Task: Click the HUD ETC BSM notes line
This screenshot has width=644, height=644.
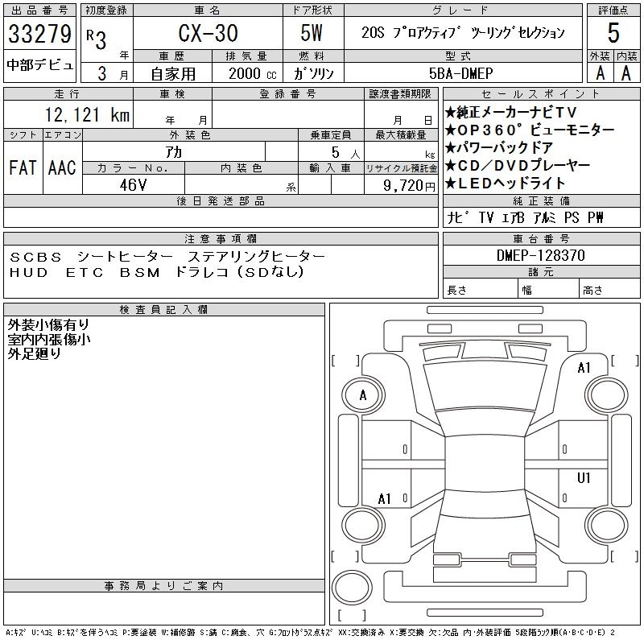Action: tap(156, 272)
